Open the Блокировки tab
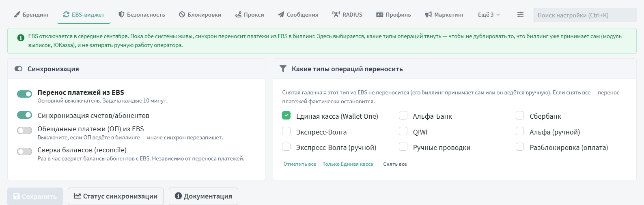Viewport: 644px width, 205px height. (x=200, y=15)
